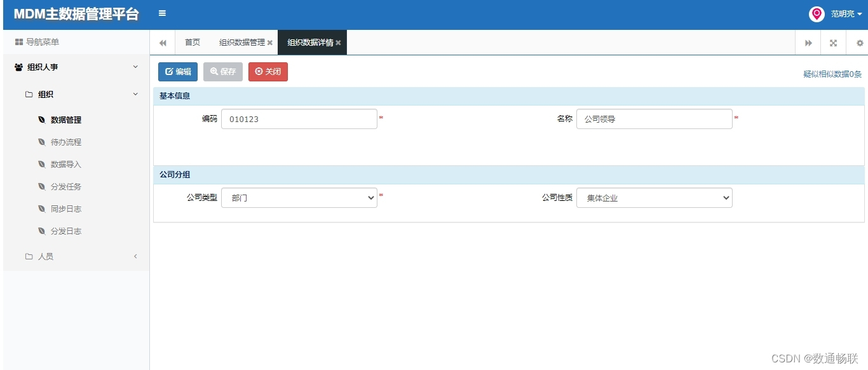This screenshot has height=370, width=868.
Task: Open 待办流程 in sidebar
Action: pos(66,142)
